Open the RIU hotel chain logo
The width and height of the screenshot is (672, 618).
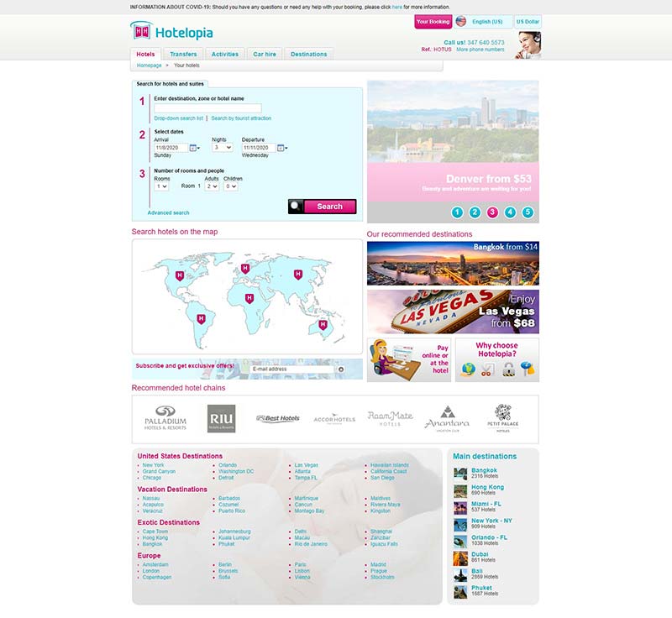(221, 418)
